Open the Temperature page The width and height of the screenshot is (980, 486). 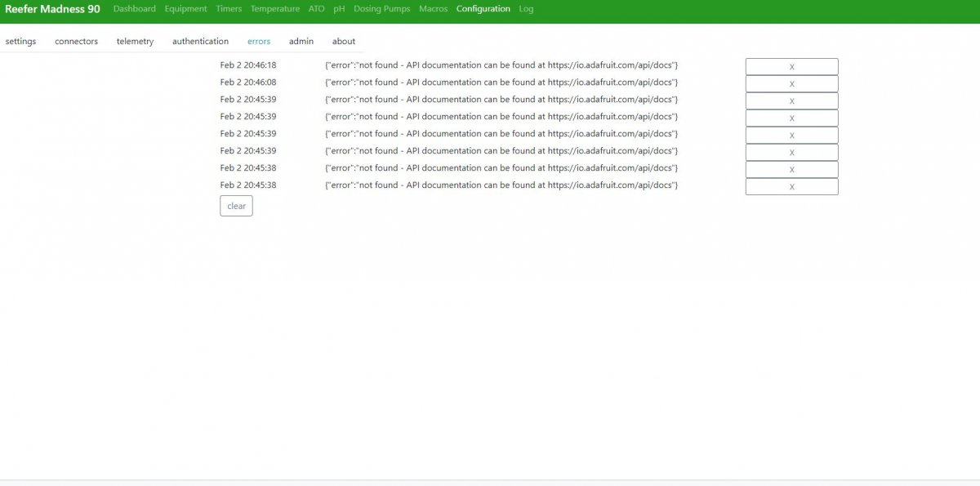pos(275,9)
